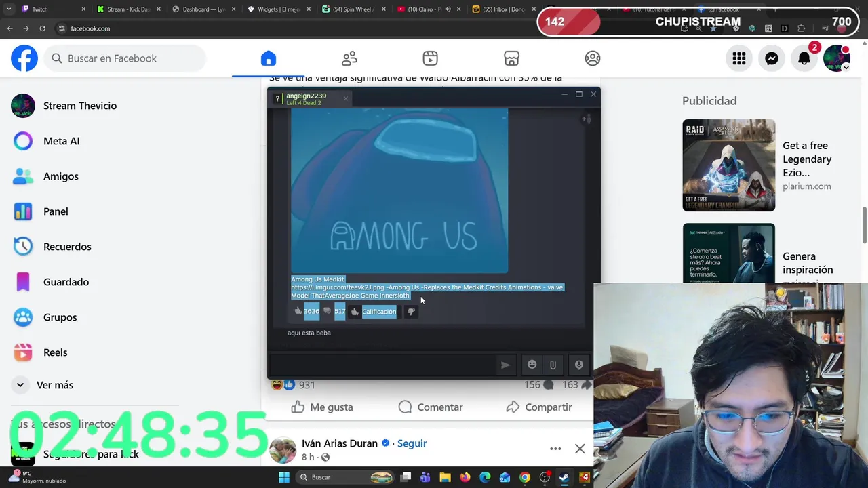This screenshot has width=868, height=488.
Task: Open the Windows Start button
Action: 284,477
